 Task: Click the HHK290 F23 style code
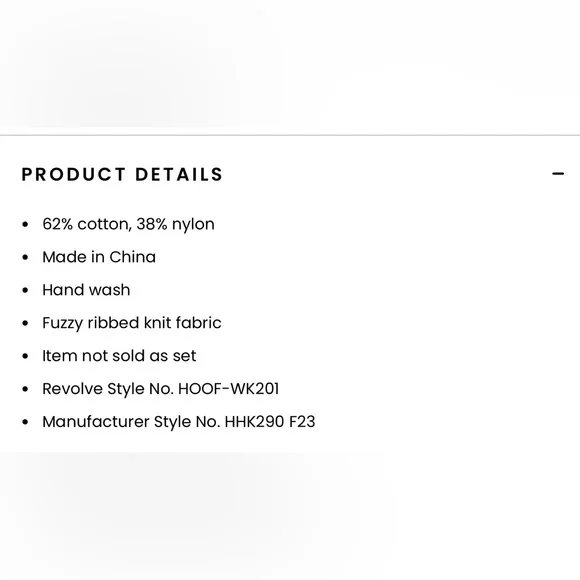(270, 422)
